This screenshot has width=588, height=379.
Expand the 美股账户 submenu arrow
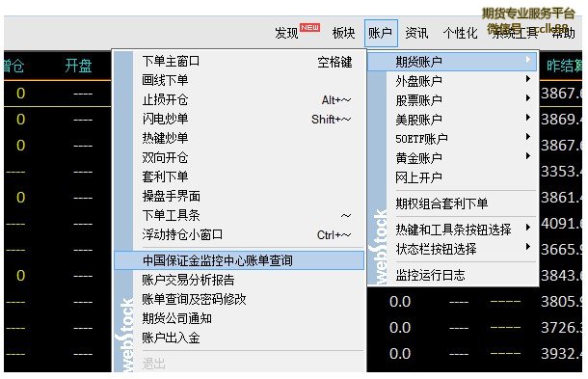[528, 118]
